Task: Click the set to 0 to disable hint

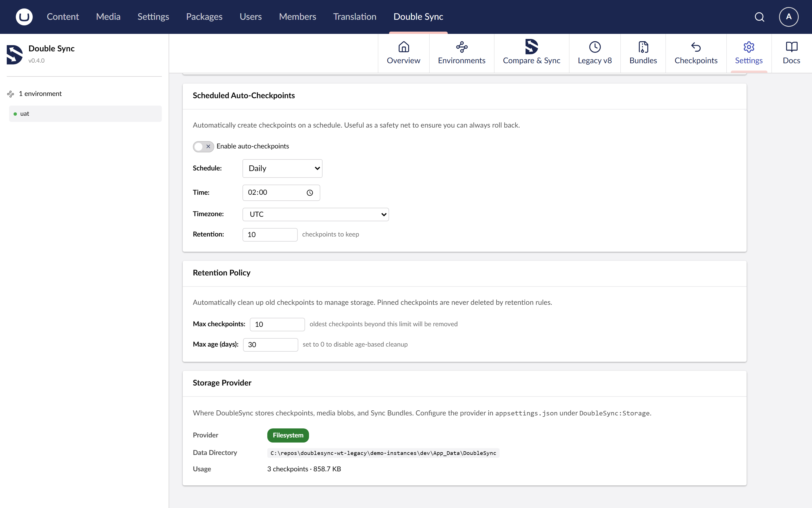Action: coord(355,345)
